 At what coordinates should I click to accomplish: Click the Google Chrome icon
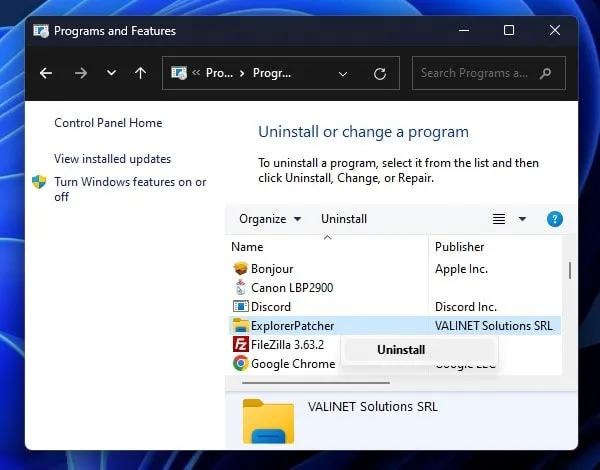point(241,363)
